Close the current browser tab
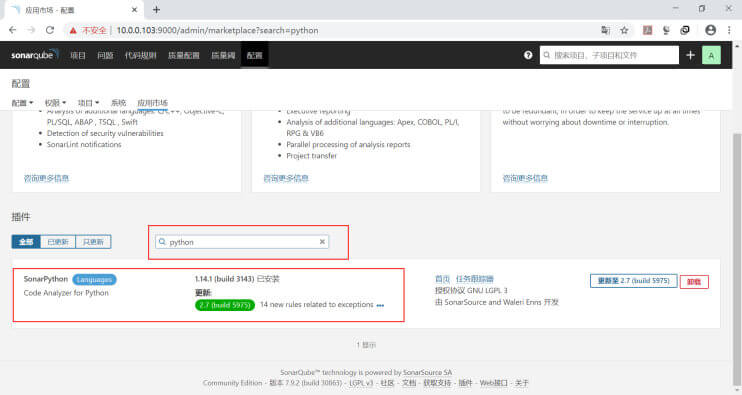 [134, 9]
